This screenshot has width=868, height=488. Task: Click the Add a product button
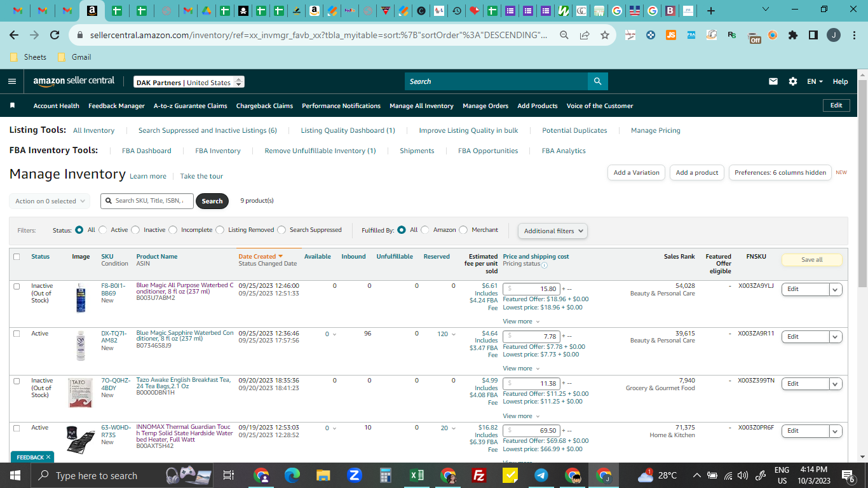pos(697,172)
